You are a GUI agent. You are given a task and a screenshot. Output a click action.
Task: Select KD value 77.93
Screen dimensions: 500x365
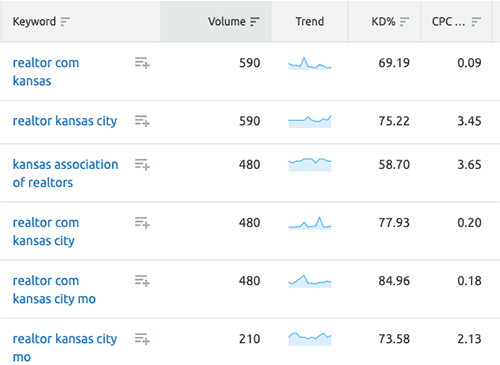pyautogui.click(x=394, y=223)
